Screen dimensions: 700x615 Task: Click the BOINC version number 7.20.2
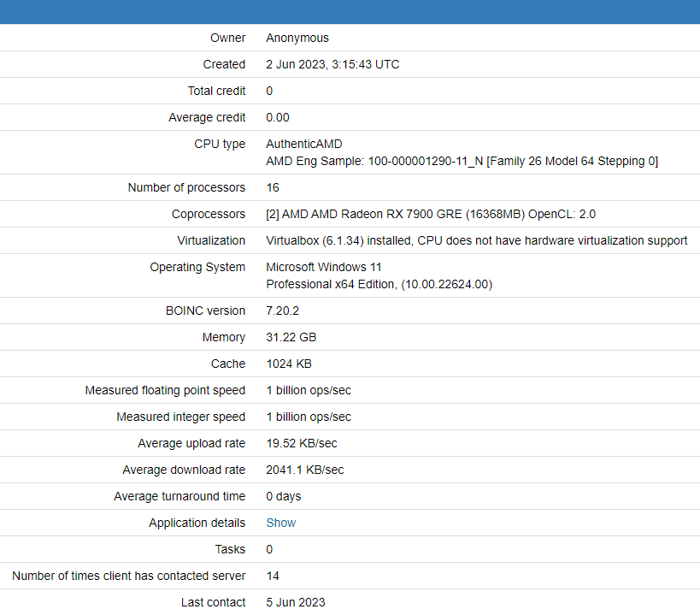pyautogui.click(x=284, y=310)
